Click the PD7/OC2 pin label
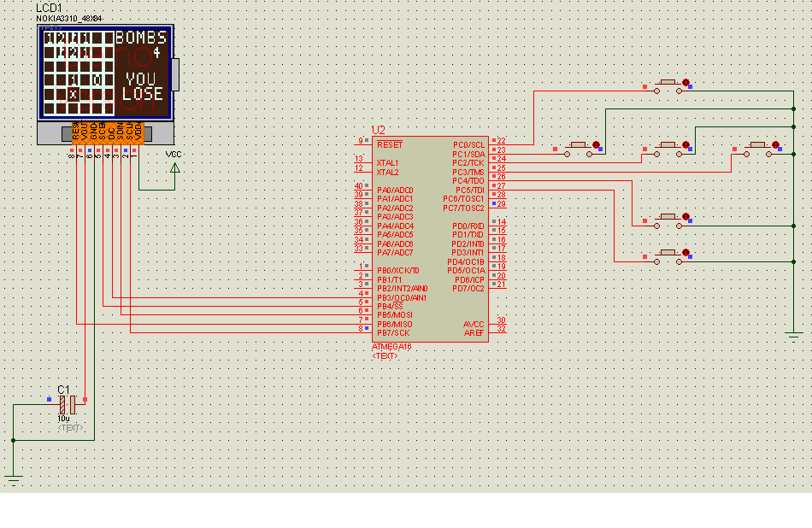812x528 pixels. pyautogui.click(x=468, y=288)
